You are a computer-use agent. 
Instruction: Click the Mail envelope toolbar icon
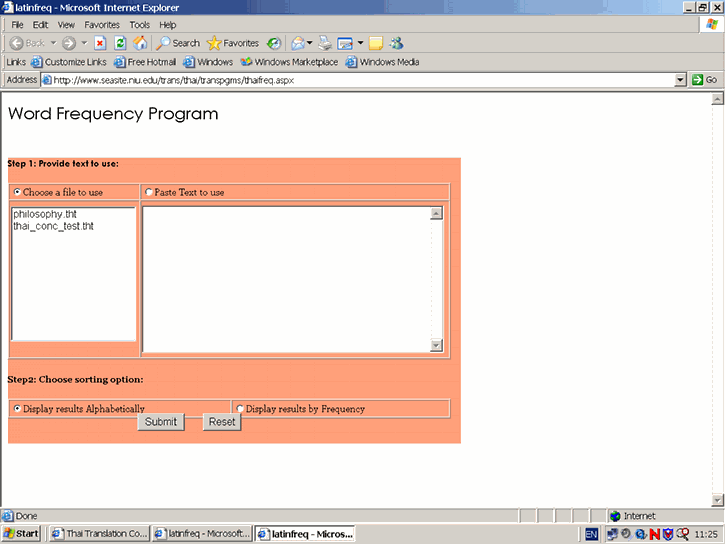298,43
